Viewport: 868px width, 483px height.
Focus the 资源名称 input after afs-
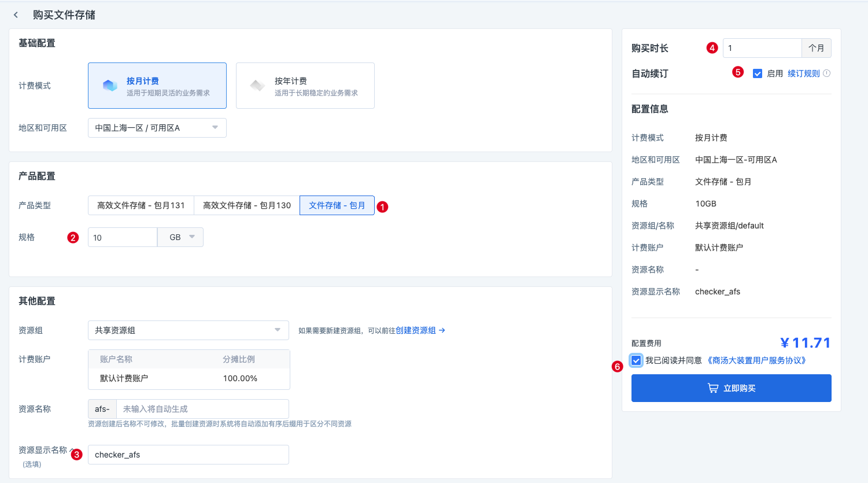click(x=202, y=409)
